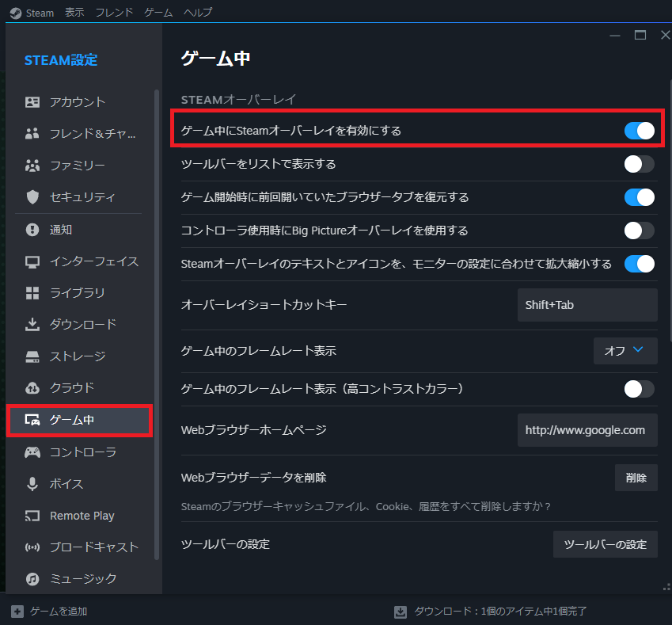Click the ボイス microphone icon
This screenshot has height=625, width=672.
(32, 484)
